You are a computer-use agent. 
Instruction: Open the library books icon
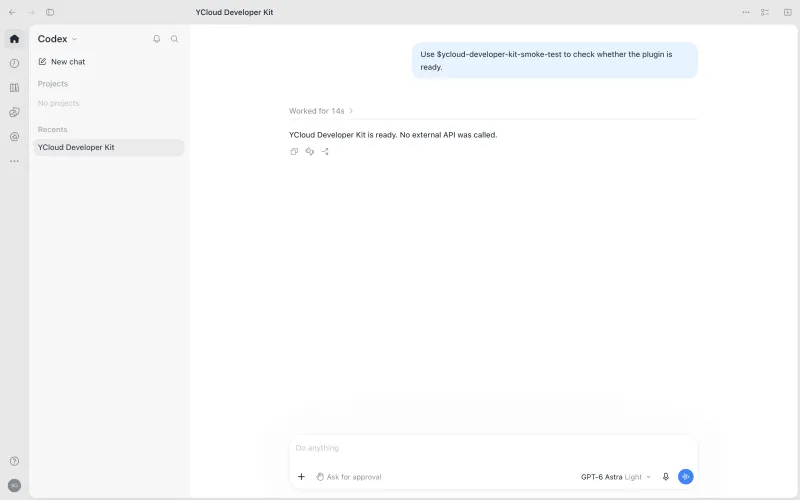(14, 88)
